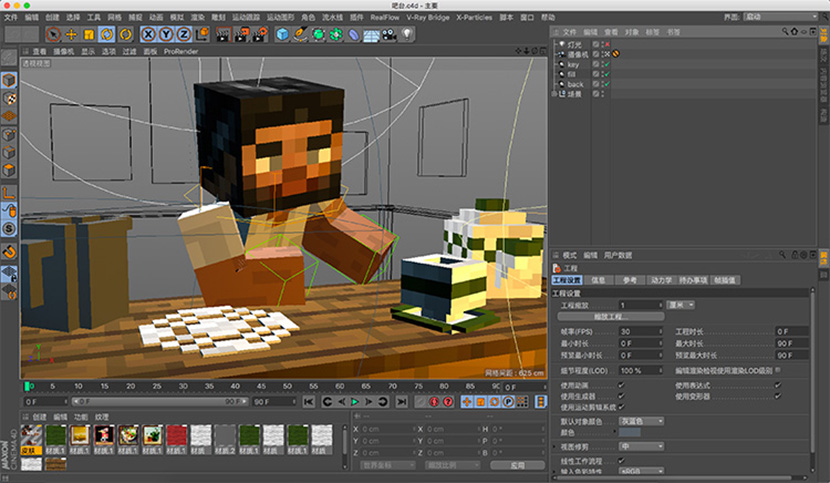
Task: Select the red brick material thumbnail
Action: click(x=177, y=436)
